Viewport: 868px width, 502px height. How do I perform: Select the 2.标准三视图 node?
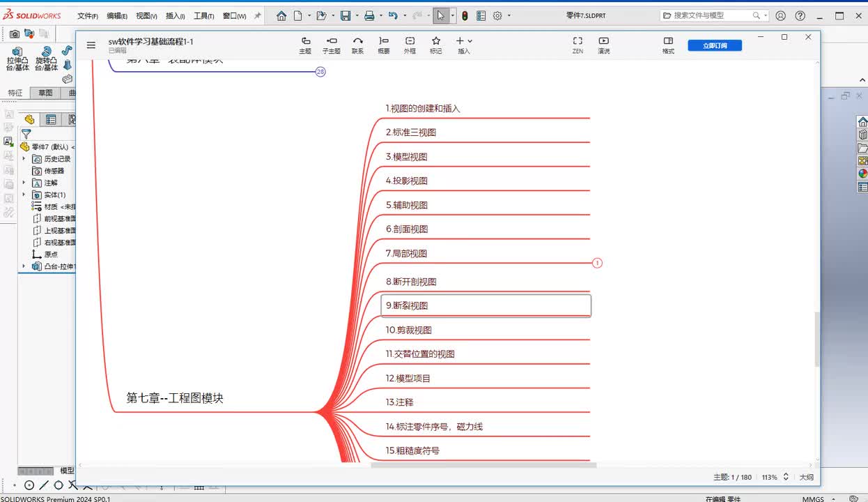[411, 132]
